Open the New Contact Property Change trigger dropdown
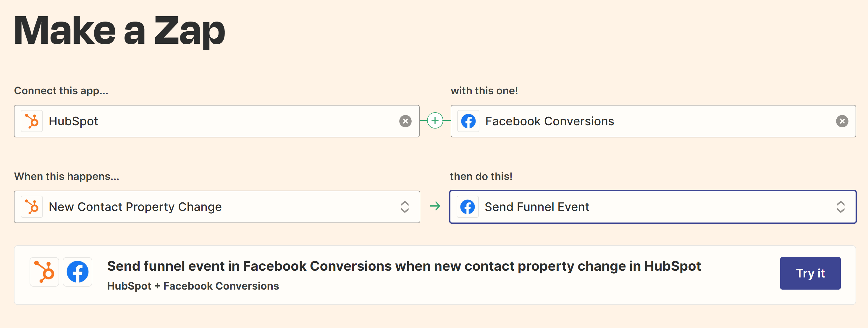868x328 pixels. click(x=217, y=207)
